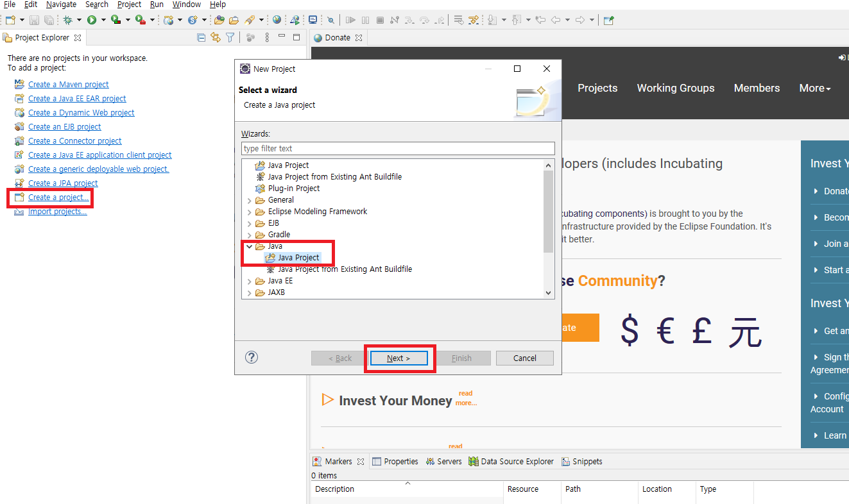Switch to the Properties tab

point(395,462)
